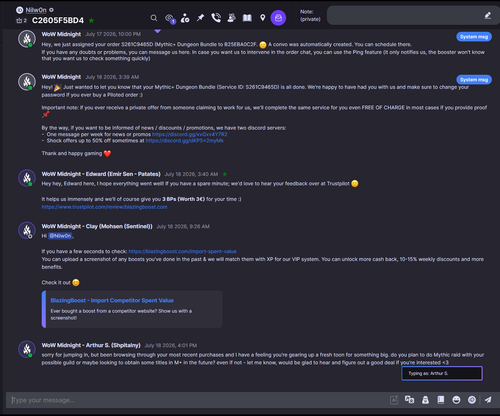Click the translate icon in composer

point(409,400)
